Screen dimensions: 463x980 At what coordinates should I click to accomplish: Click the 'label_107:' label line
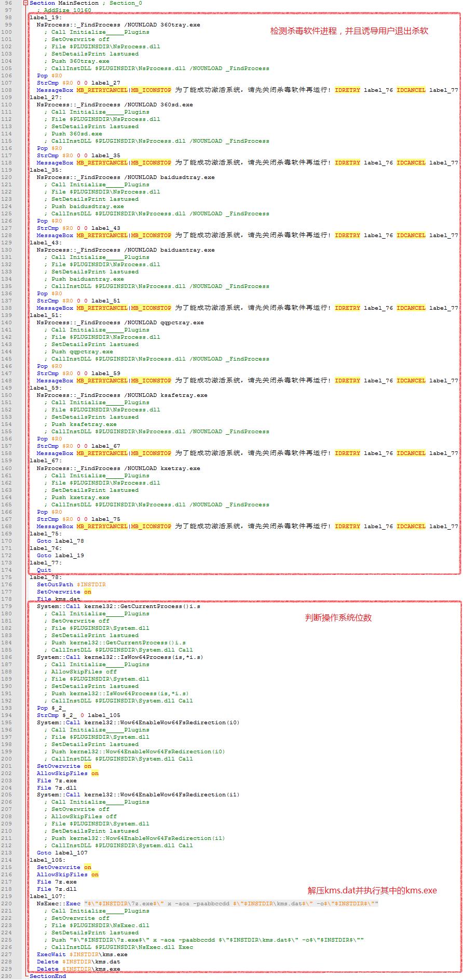[x=48, y=896]
